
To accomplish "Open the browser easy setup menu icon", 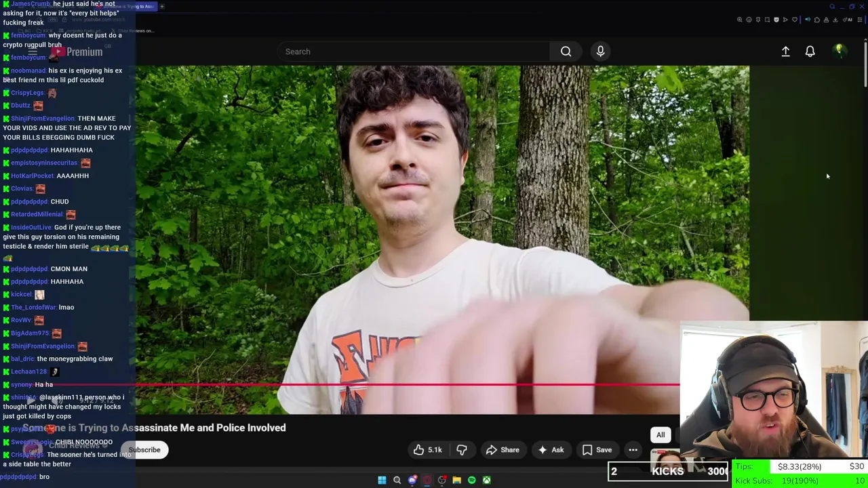I will [860, 20].
